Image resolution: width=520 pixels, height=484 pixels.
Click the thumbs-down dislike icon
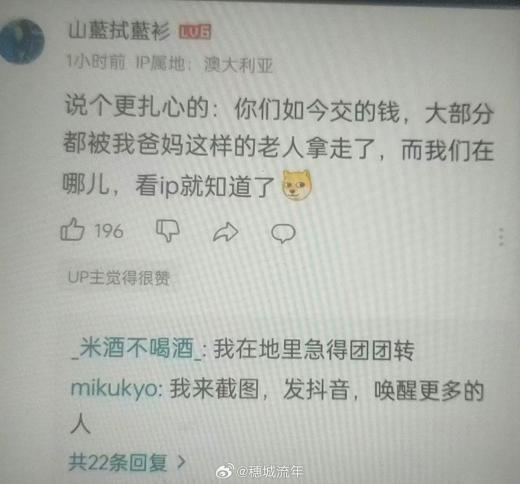point(168,230)
